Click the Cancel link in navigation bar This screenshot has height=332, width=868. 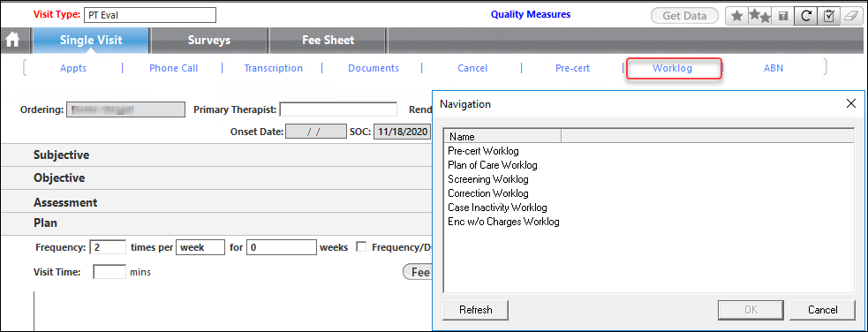[472, 68]
